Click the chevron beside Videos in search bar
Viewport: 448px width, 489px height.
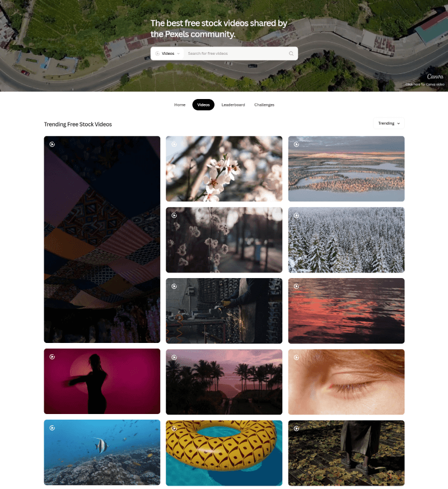point(178,54)
